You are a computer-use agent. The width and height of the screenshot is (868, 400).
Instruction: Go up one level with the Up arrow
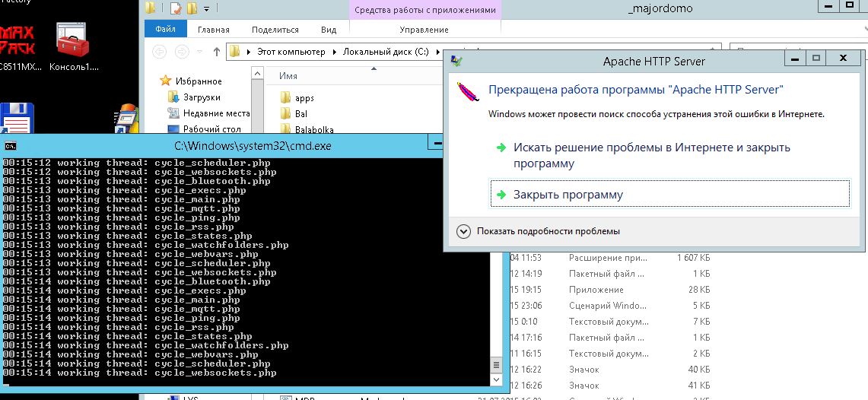(217, 52)
